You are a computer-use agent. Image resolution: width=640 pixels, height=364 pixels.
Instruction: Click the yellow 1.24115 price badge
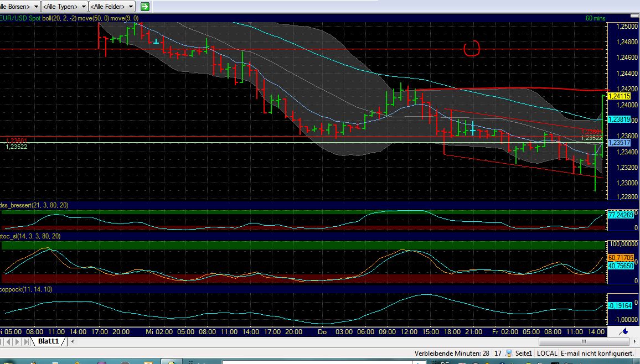[x=620, y=95]
